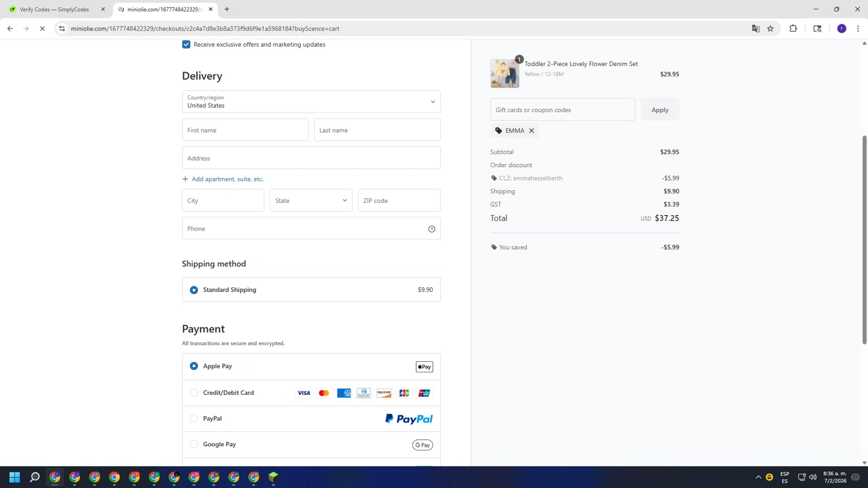Open the Chrome three-dot menu
868x488 pixels.
[x=858, y=28]
